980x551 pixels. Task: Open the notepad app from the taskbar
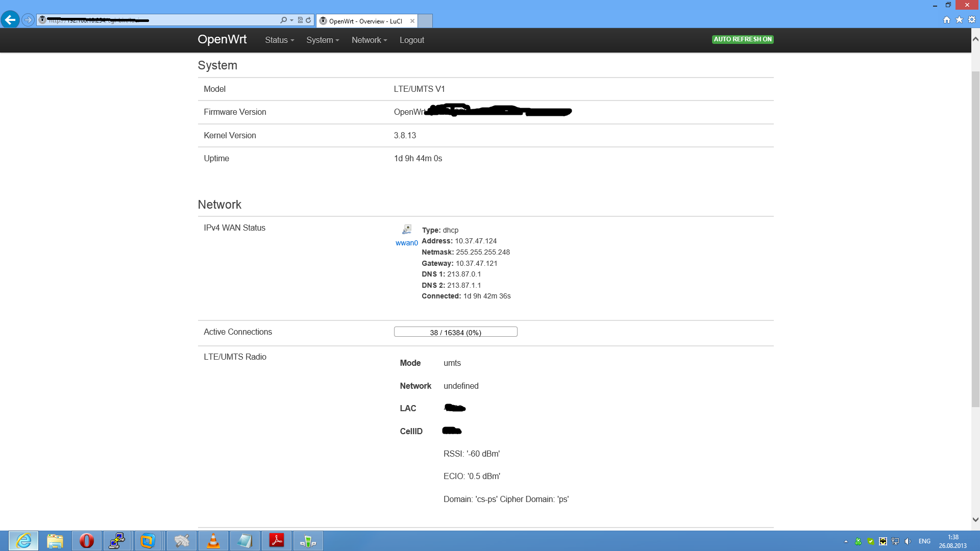click(x=245, y=541)
